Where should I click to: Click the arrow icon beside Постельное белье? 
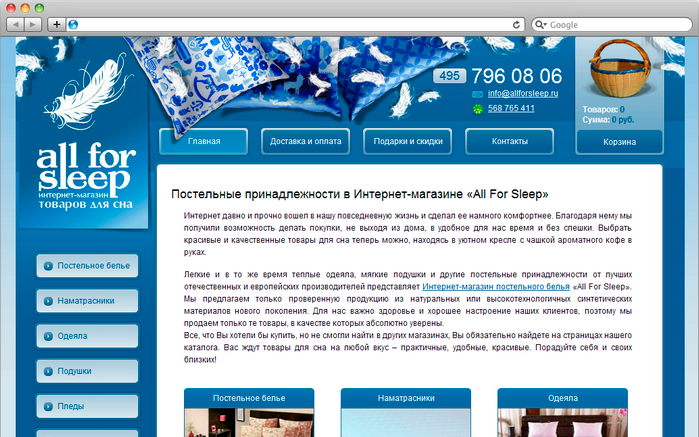(48, 266)
